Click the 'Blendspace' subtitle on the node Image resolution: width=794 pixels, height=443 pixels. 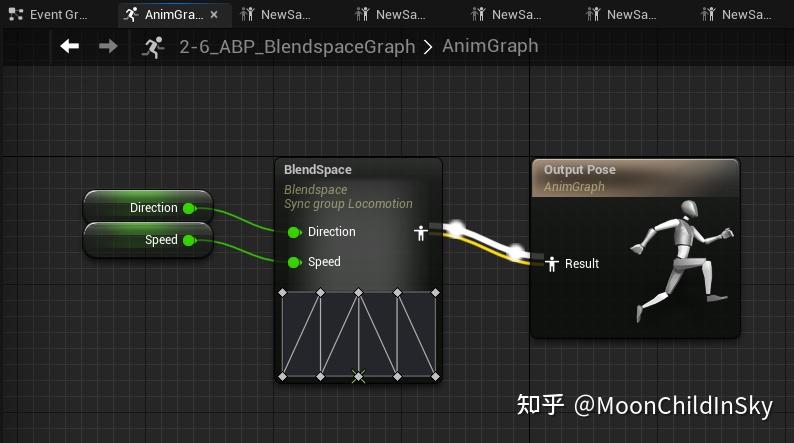pos(315,189)
